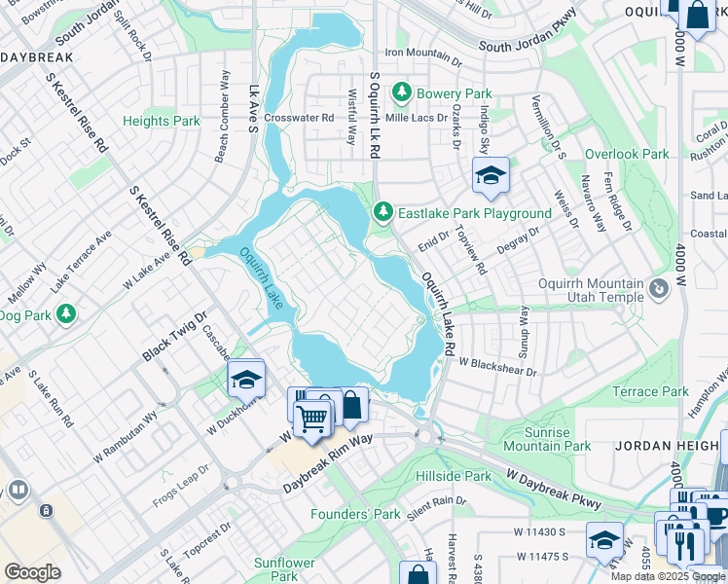Select the library book icon marker
Image resolution: width=728 pixels, height=584 pixels.
click(18, 491)
